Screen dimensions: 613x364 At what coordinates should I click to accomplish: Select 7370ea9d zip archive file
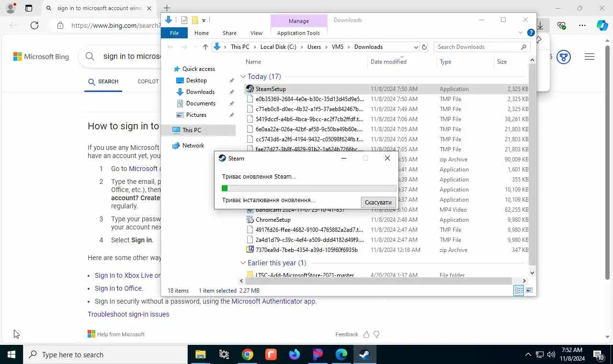pos(306,250)
